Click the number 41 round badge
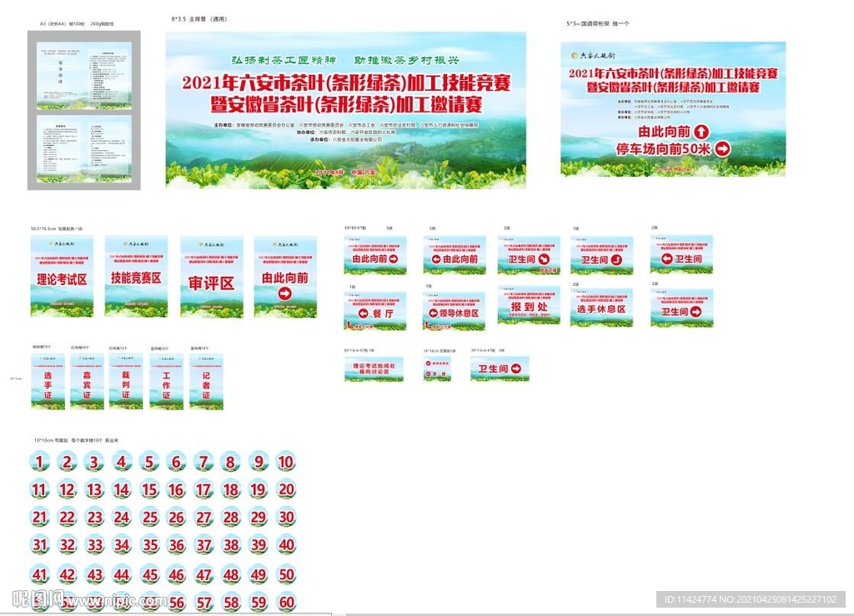The width and height of the screenshot is (854, 616). 38,575
